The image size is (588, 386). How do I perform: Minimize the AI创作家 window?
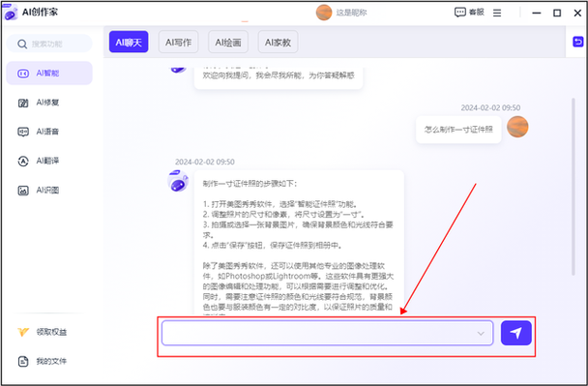(537, 13)
